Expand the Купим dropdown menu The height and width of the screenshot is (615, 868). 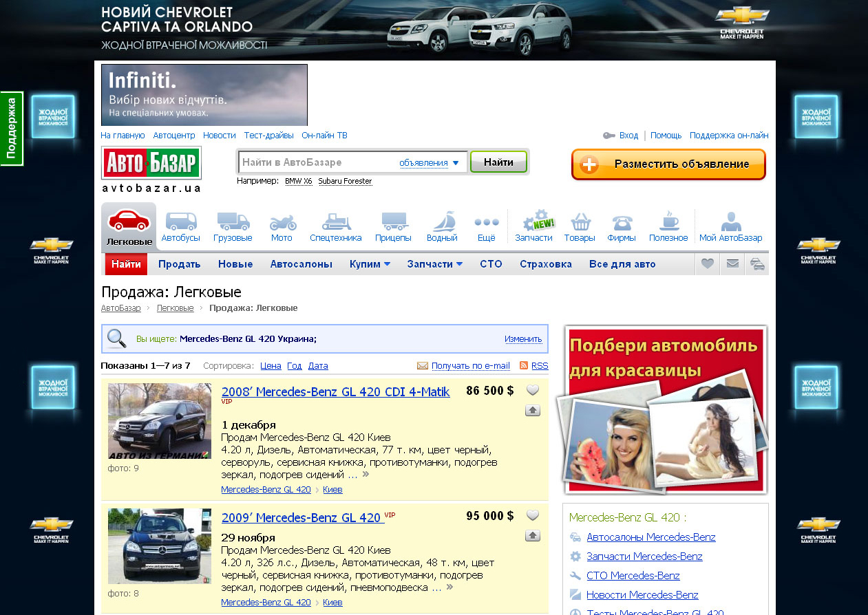(x=370, y=264)
